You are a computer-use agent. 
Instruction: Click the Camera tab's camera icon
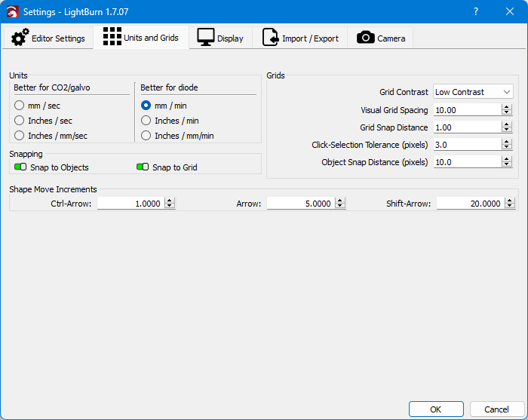click(365, 38)
